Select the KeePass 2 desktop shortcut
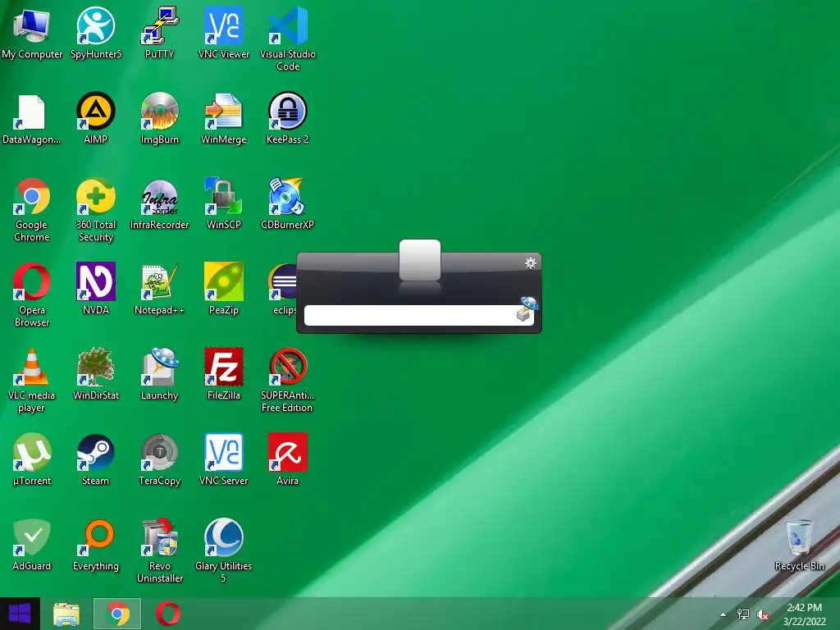 288,118
